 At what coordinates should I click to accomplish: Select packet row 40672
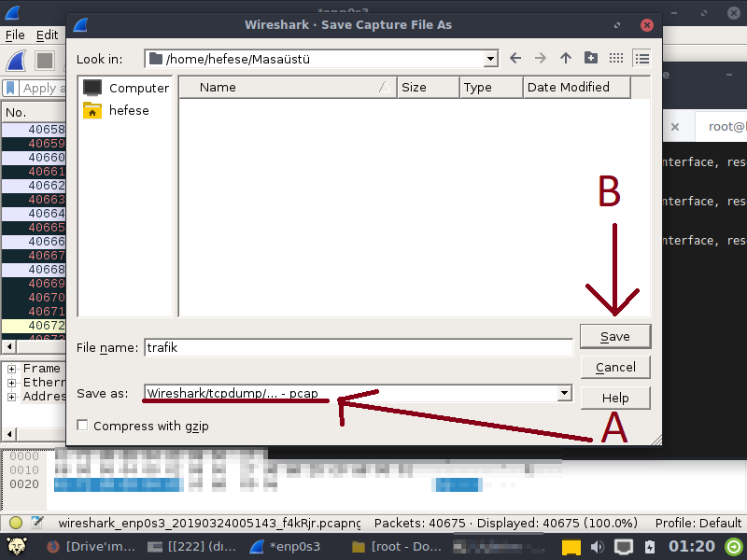34,326
